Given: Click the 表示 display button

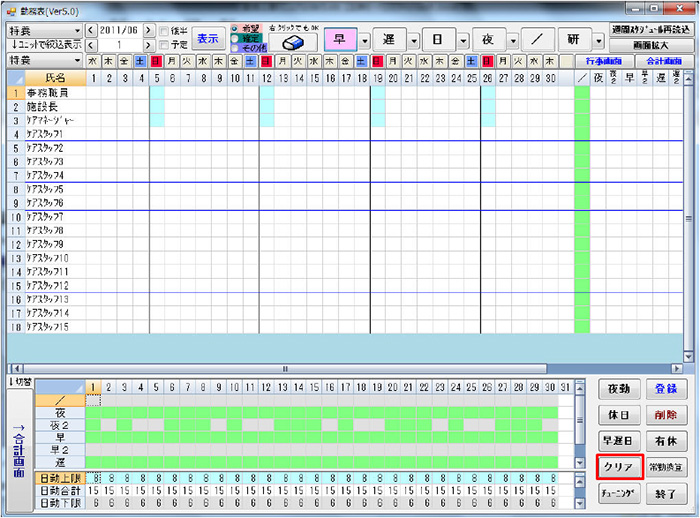Looking at the screenshot, I should (208, 39).
